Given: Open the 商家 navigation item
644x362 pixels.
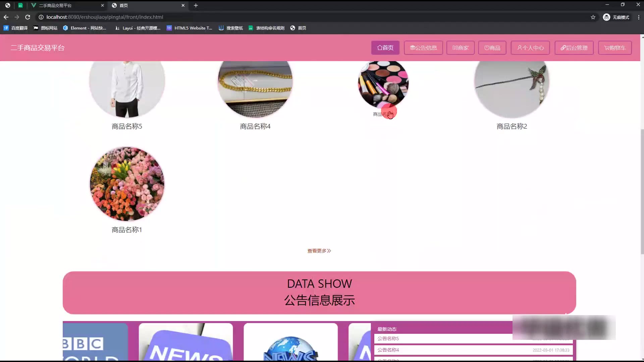Looking at the screenshot, I should click(461, 48).
